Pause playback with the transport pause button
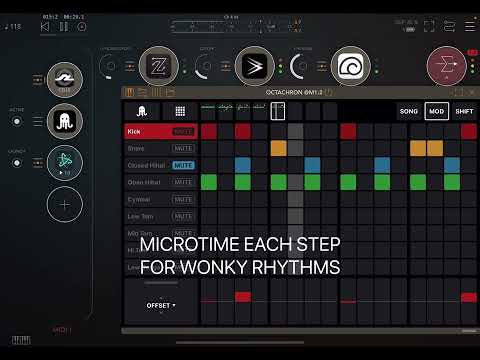Image resolution: width=480 pixels, height=360 pixels. tap(64, 27)
